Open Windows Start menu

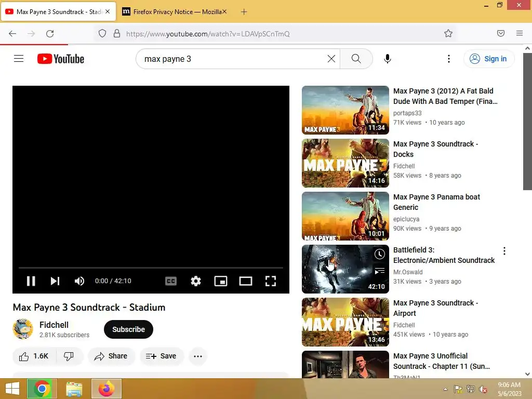(12, 389)
